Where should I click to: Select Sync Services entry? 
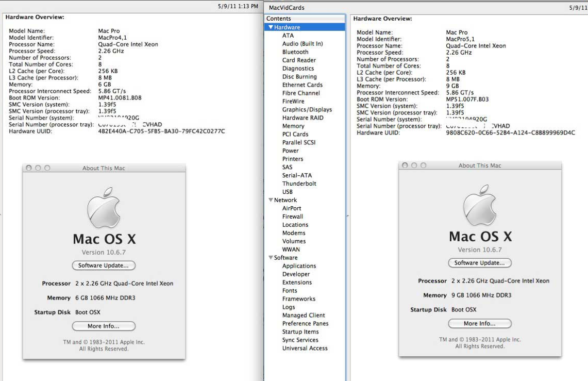click(x=300, y=341)
